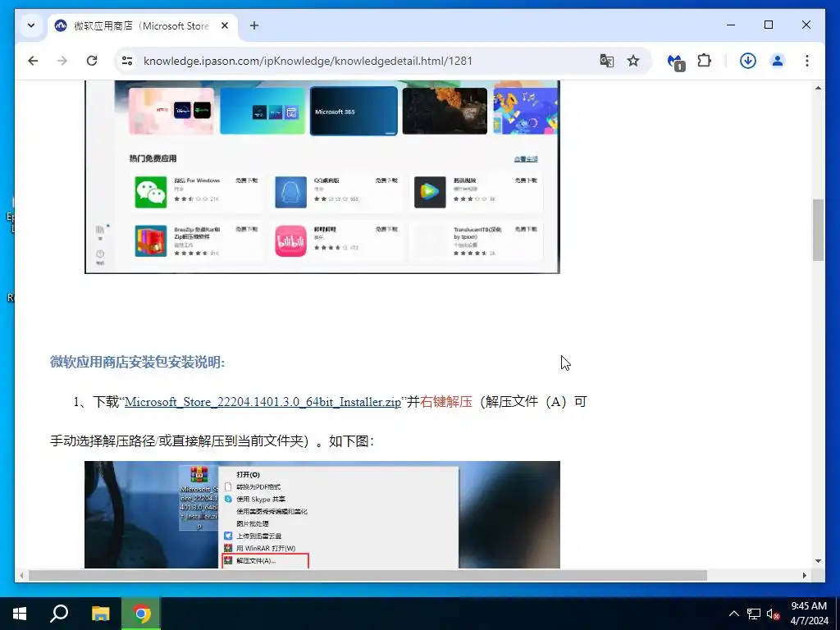Viewport: 840px width, 630px height.
Task: Open the Extensions puzzle icon
Action: [x=705, y=61]
